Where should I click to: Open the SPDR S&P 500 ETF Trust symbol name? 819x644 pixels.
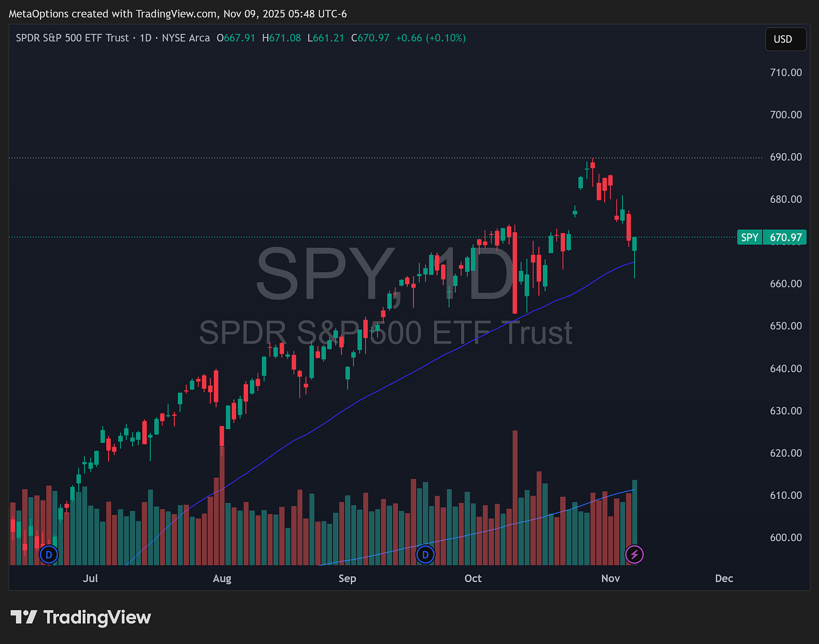coord(73,38)
